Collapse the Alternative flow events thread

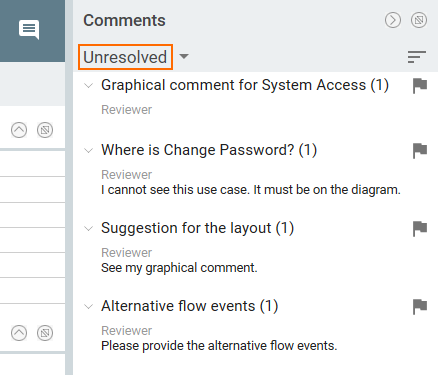tap(88, 307)
